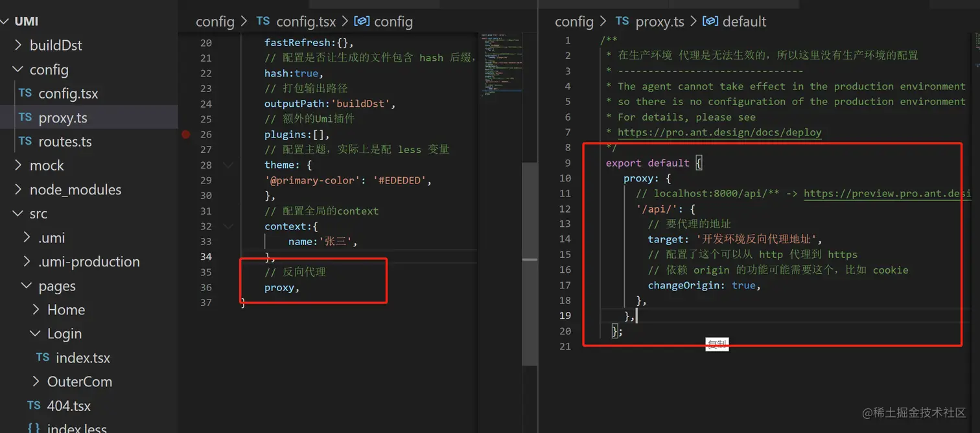The image size is (980, 433).
Task: Click default symbol in right breadcrumb
Action: [744, 21]
